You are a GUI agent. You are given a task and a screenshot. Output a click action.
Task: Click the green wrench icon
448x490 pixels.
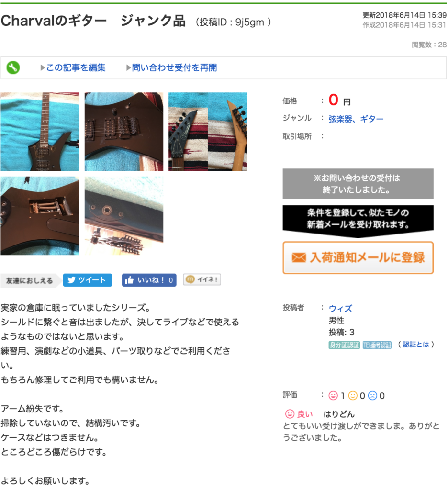point(13,67)
